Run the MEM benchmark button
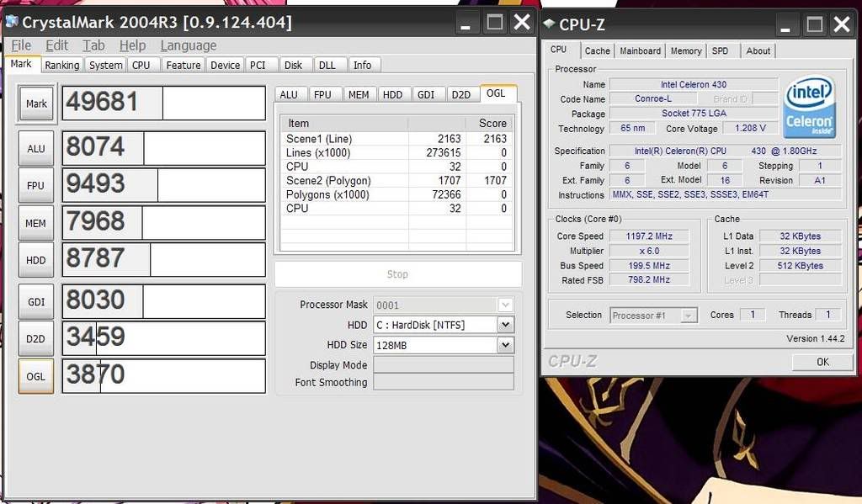 click(x=36, y=223)
